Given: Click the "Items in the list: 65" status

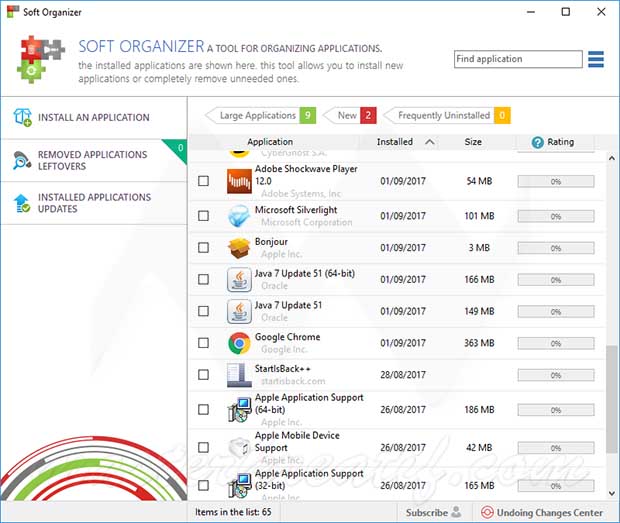Looking at the screenshot, I should (x=233, y=512).
